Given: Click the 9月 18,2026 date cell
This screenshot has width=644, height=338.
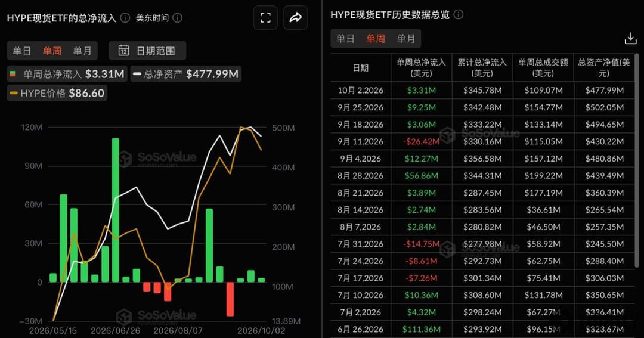Looking at the screenshot, I should (x=361, y=125).
